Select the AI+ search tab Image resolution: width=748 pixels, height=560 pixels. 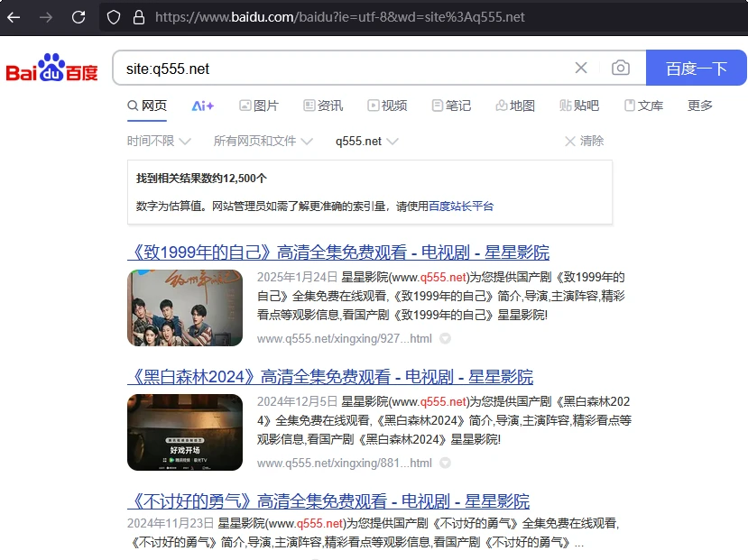203,106
